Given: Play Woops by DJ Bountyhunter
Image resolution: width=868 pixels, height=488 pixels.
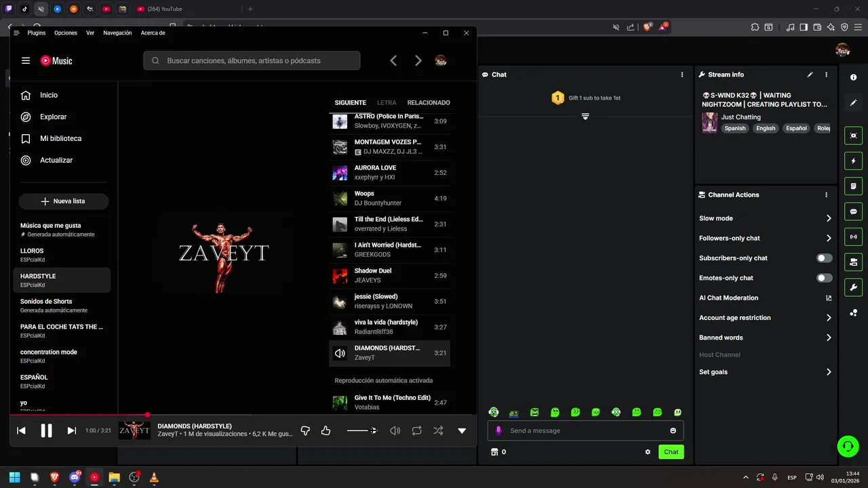Looking at the screenshot, I should (x=389, y=198).
